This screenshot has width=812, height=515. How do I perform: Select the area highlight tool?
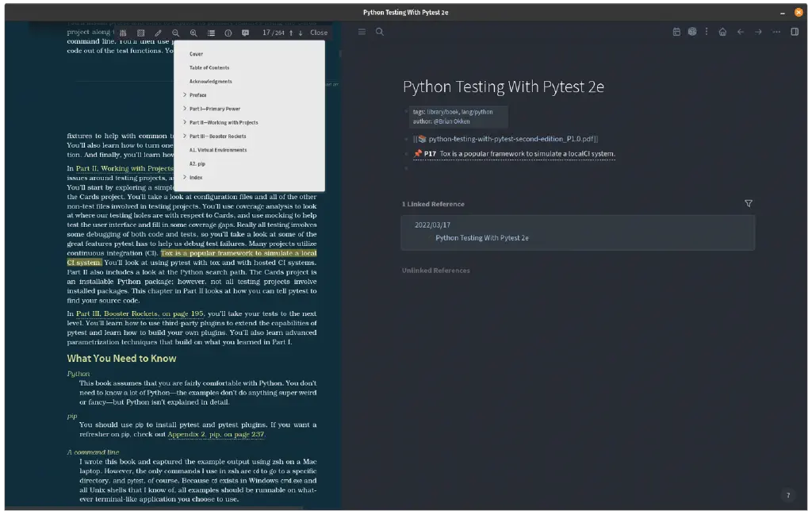pos(140,33)
